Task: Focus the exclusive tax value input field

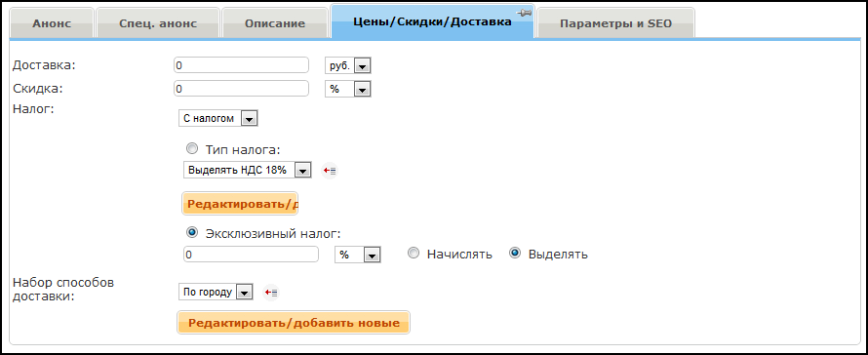Action: click(x=251, y=255)
